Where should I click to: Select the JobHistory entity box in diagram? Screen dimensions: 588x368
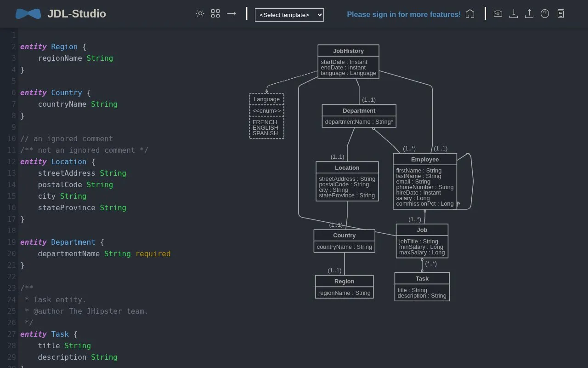click(348, 62)
